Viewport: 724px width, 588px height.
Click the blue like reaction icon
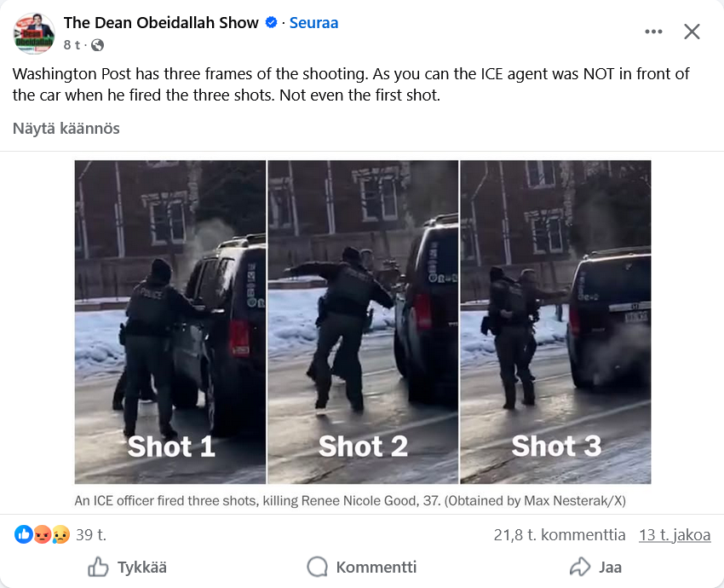[24, 534]
